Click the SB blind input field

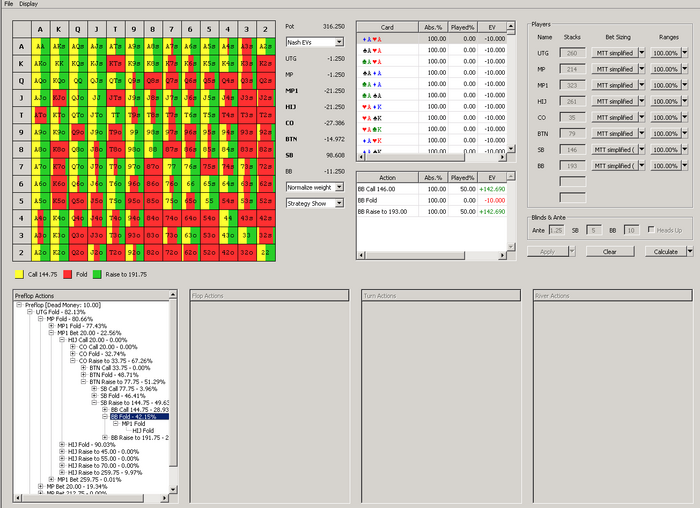point(593,230)
